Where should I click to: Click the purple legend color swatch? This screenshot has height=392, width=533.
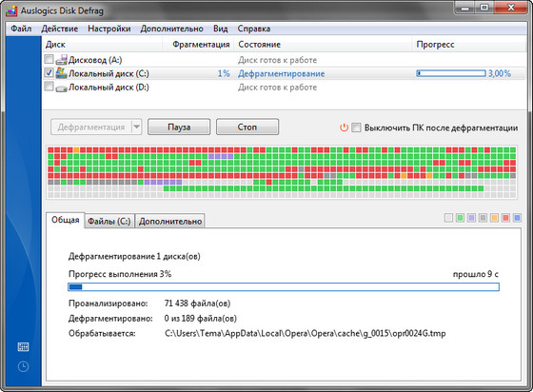coord(471,218)
